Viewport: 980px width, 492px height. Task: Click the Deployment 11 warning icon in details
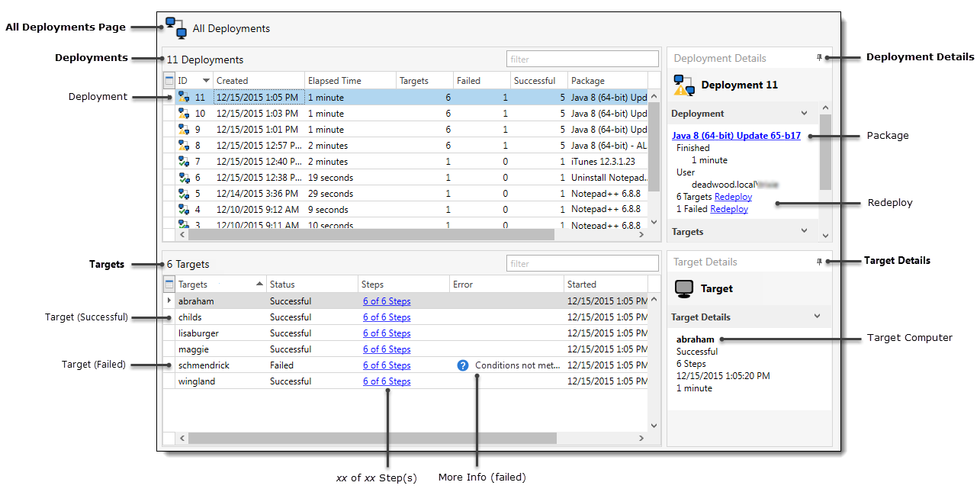(683, 85)
